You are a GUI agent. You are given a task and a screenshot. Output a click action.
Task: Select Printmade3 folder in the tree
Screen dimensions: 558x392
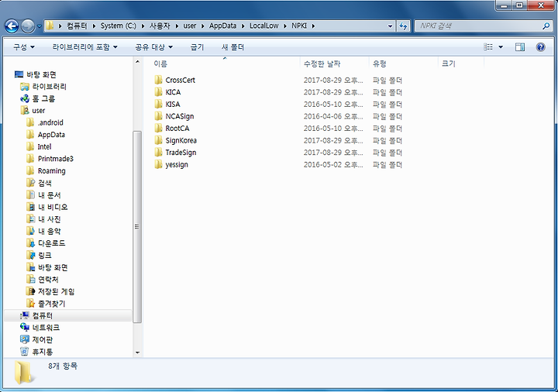pyautogui.click(x=56, y=159)
